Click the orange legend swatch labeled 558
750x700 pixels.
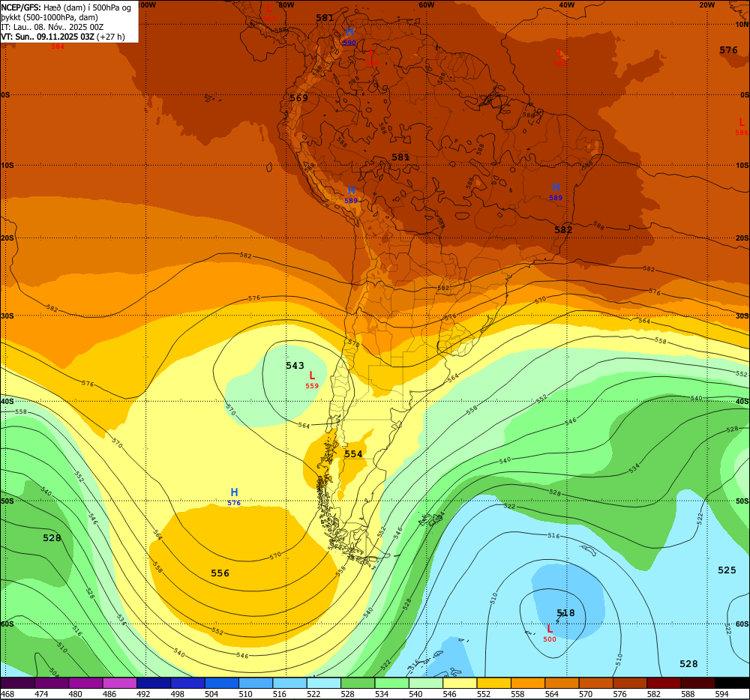[x=527, y=683]
